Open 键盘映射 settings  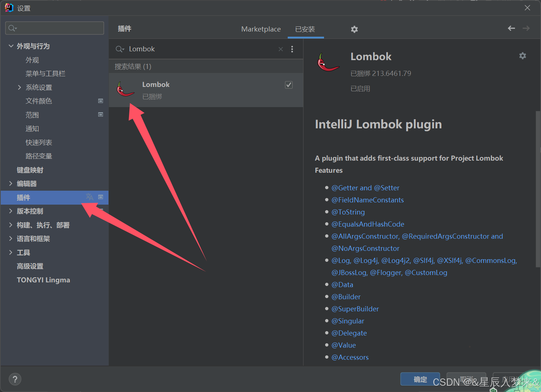tap(30, 170)
